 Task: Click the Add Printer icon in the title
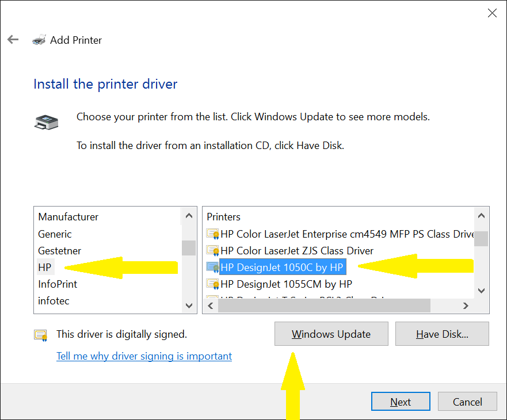pos(39,40)
